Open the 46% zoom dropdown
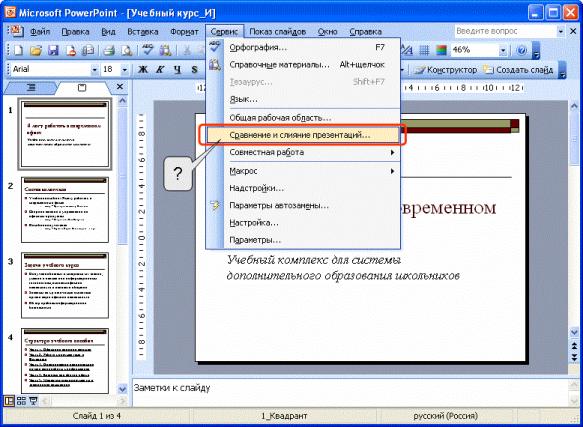The width and height of the screenshot is (583, 427). point(503,50)
